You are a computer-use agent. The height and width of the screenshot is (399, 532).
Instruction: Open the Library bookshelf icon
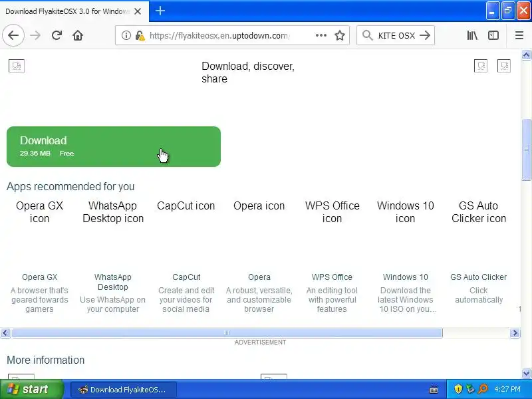click(472, 35)
